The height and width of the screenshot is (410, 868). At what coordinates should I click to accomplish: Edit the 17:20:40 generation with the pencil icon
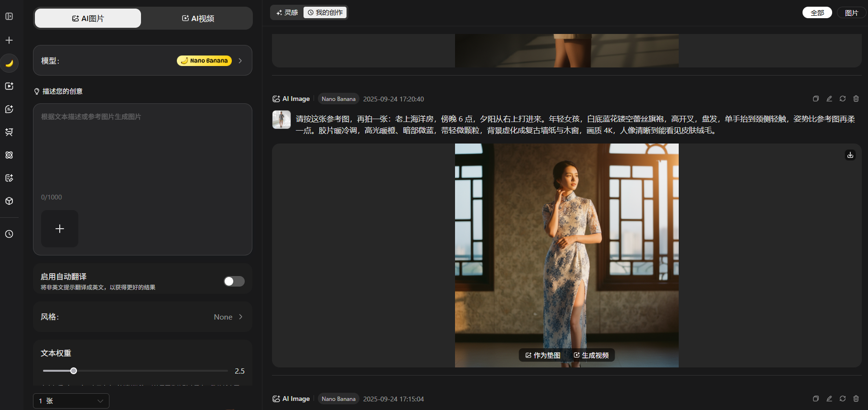click(829, 99)
